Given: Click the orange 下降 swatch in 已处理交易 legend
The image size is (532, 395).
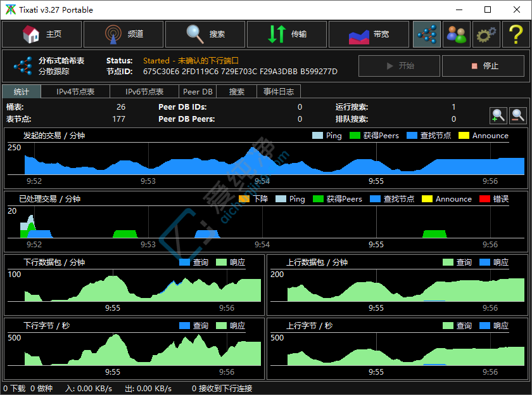Looking at the screenshot, I should click(244, 199).
